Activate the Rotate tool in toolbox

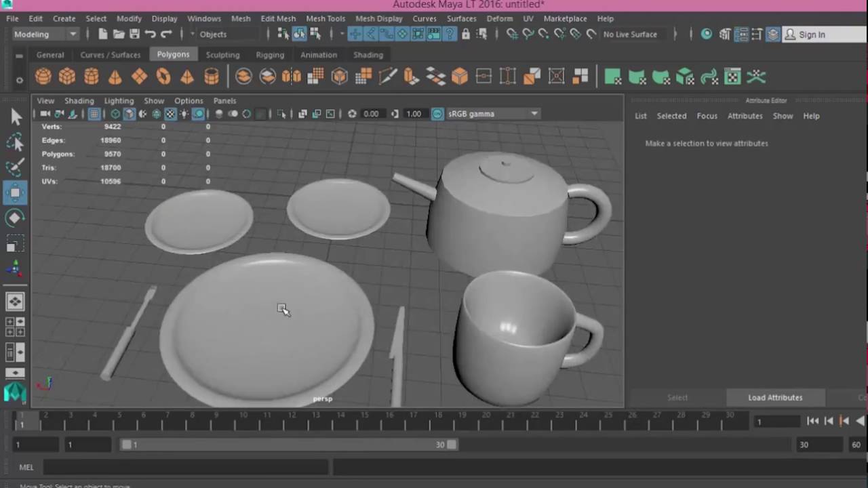(x=16, y=218)
